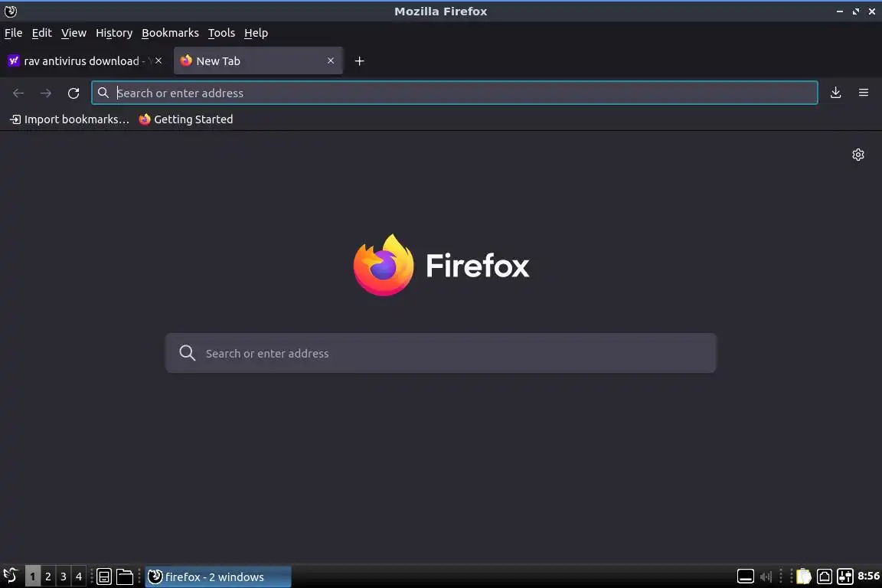This screenshot has width=882, height=588.
Task: Minimize the Mozilla Firefox window
Action: [x=840, y=11]
